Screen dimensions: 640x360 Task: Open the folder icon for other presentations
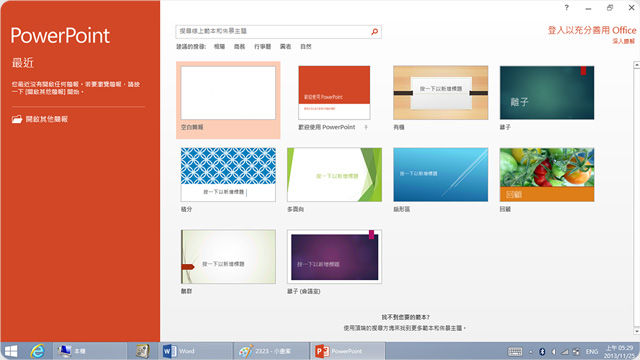pos(17,119)
